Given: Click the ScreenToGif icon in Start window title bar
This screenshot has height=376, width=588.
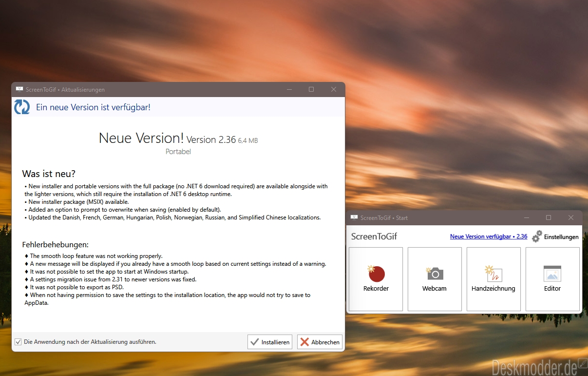Looking at the screenshot, I should (x=354, y=218).
